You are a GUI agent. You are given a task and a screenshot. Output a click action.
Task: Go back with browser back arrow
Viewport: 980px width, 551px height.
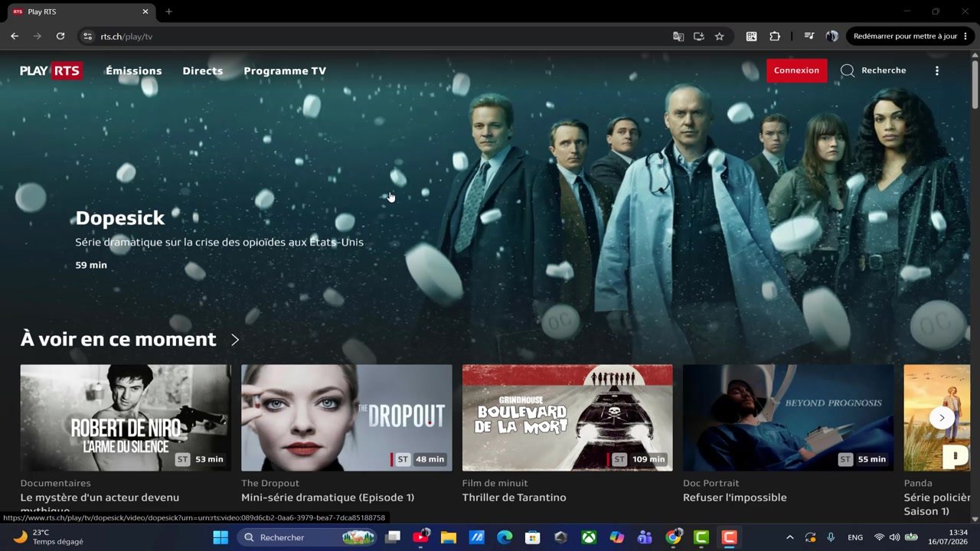point(15,36)
